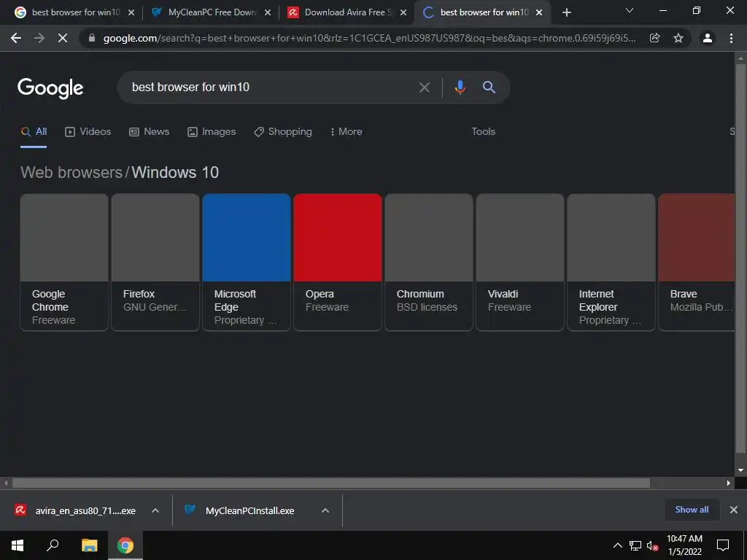Open the Chromium browser card
The image size is (747, 560).
[x=429, y=262]
